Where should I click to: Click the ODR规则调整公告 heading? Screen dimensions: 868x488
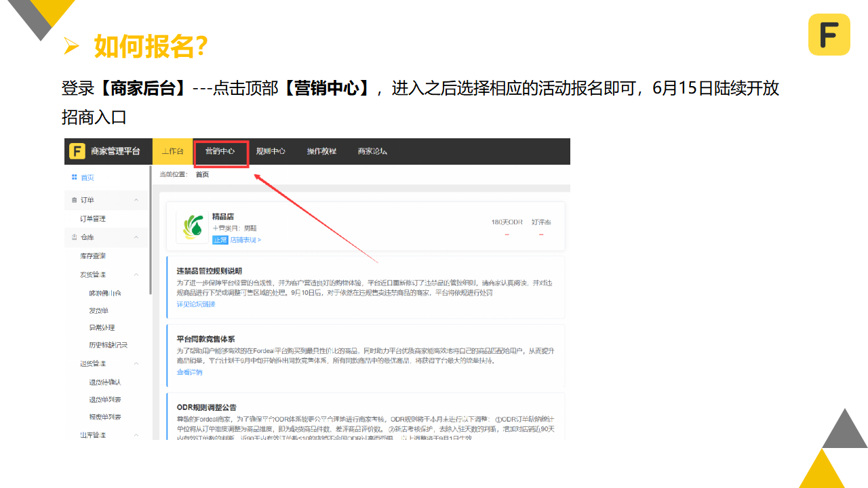207,407
